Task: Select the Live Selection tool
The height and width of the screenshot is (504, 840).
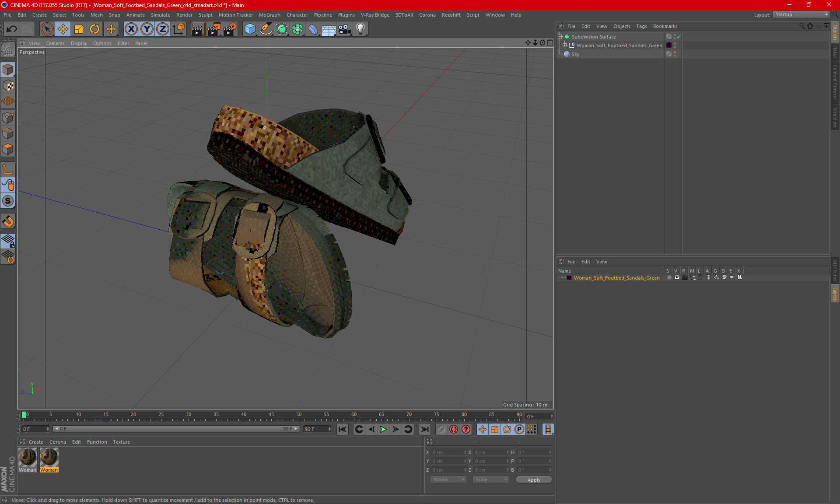Action: coord(47,29)
